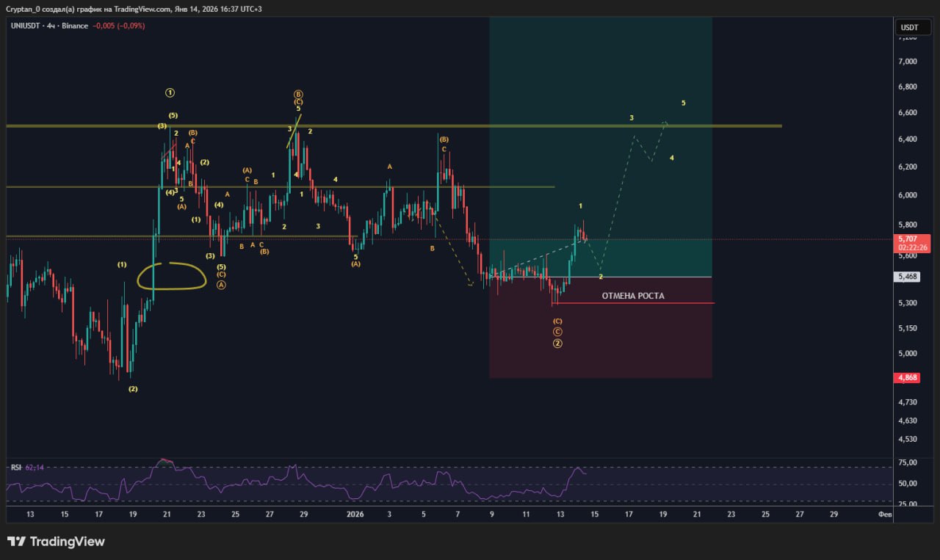Open the USDT currency selector

pos(909,28)
